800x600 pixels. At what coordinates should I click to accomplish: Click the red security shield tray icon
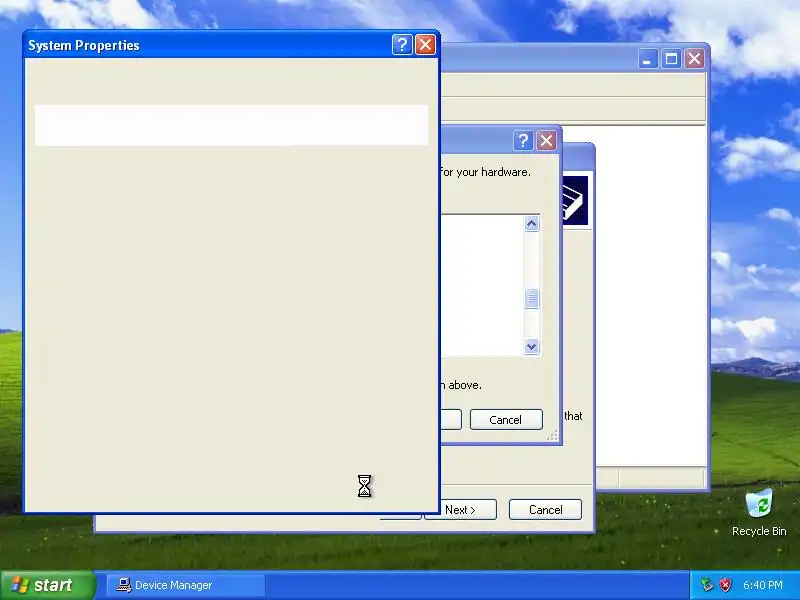[725, 585]
